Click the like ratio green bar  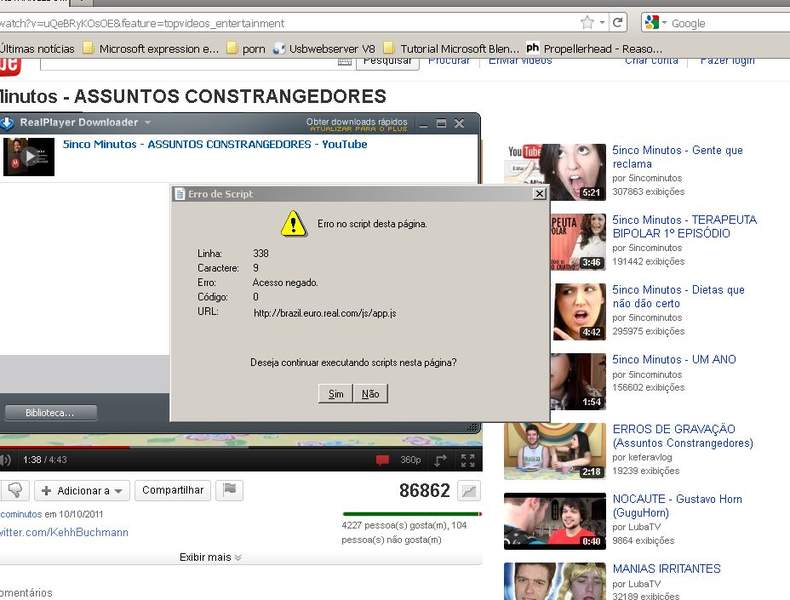tap(411, 514)
